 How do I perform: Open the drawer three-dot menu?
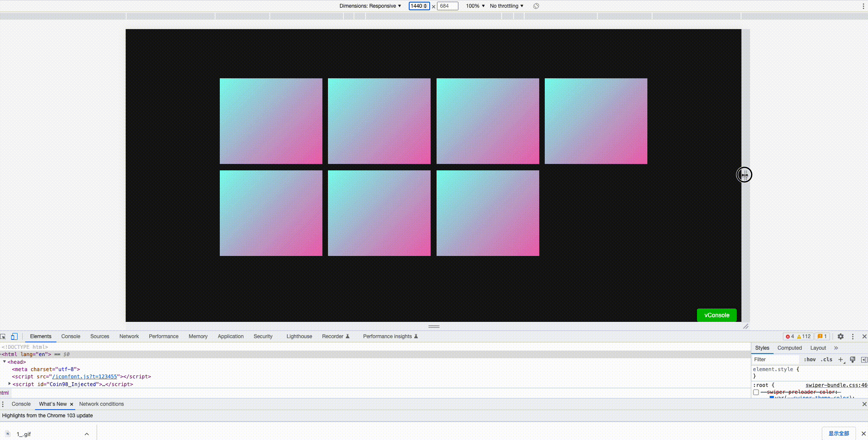click(3, 404)
